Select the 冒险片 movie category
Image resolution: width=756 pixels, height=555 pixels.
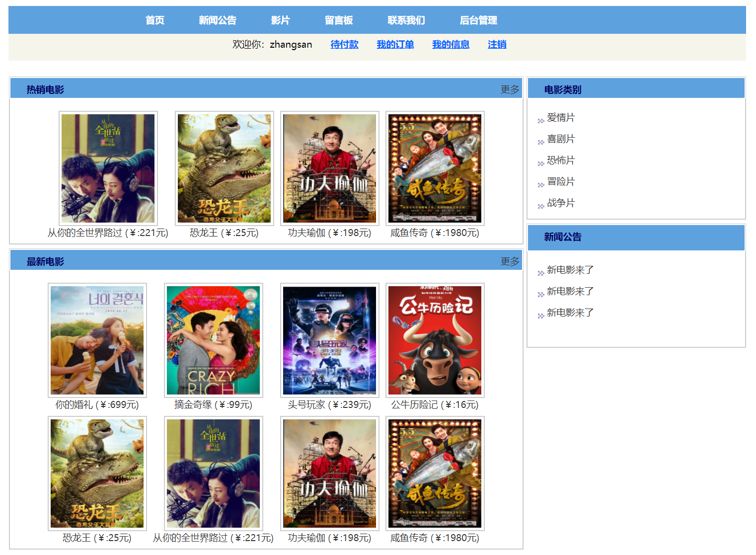[x=562, y=182]
